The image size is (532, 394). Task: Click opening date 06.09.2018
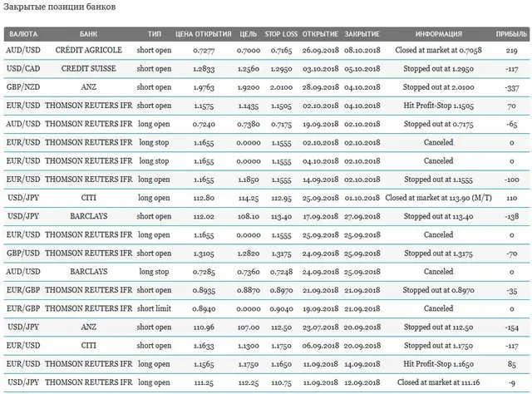(320, 346)
